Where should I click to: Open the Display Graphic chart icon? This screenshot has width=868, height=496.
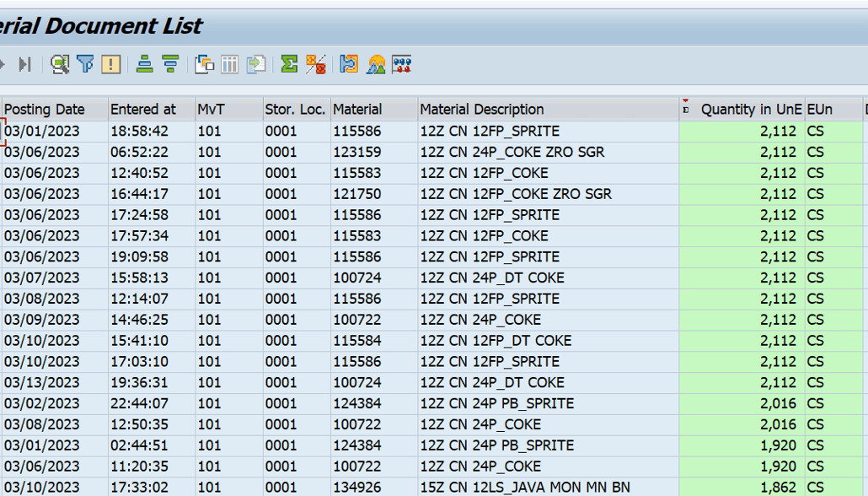coord(376,64)
